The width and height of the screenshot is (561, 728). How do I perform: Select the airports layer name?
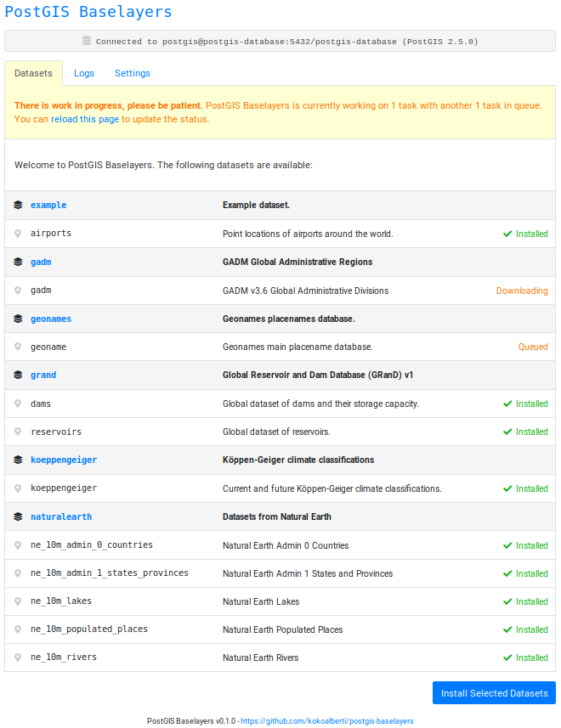[51, 233]
